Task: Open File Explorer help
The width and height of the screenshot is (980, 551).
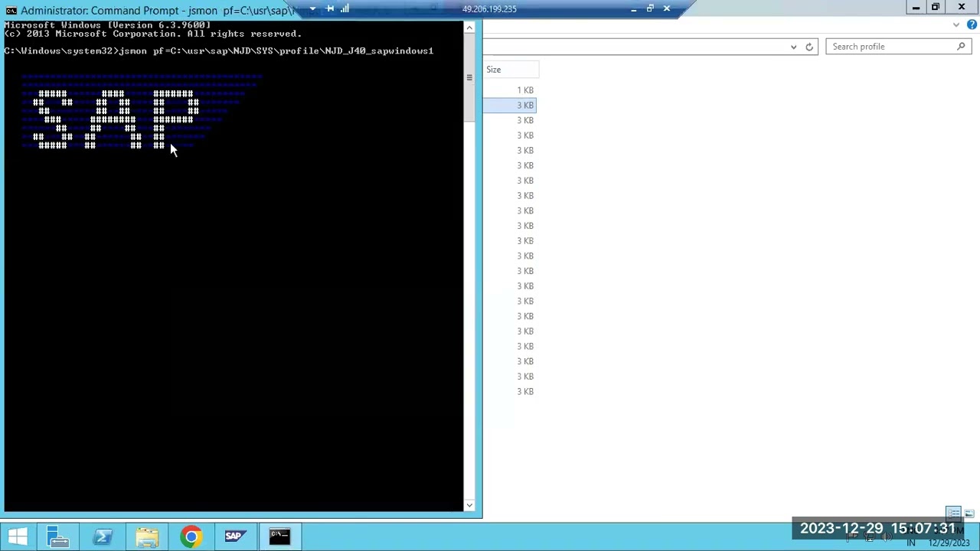Action: (972, 24)
